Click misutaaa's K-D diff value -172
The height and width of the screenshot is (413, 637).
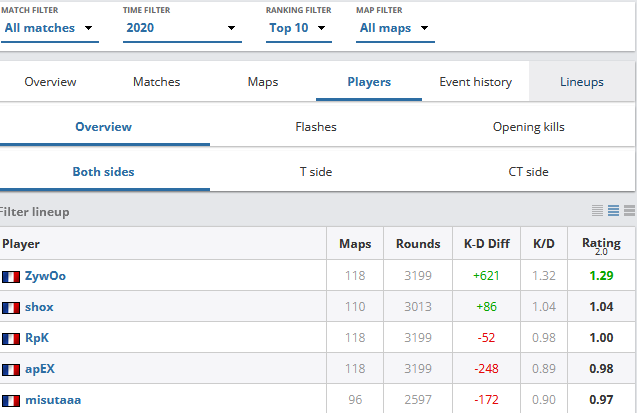pos(486,400)
